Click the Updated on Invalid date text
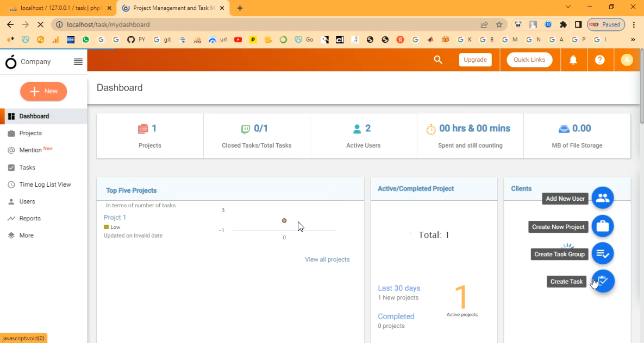This screenshot has width=644, height=343. click(x=133, y=236)
